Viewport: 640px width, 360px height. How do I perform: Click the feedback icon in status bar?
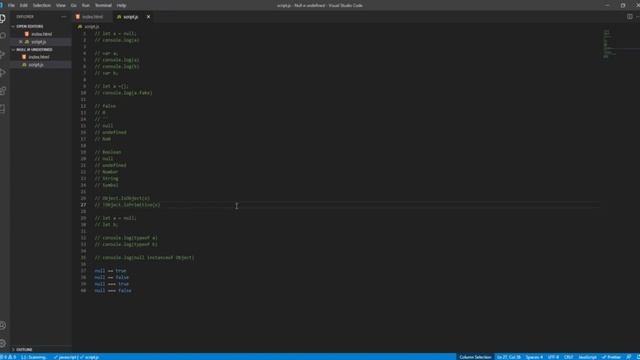pyautogui.click(x=629, y=357)
